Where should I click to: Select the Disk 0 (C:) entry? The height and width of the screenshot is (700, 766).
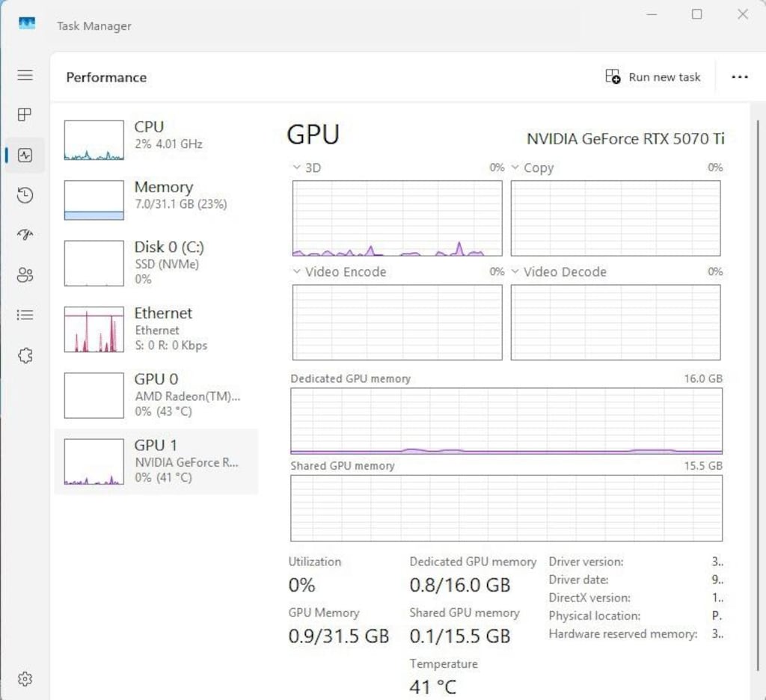point(156,262)
